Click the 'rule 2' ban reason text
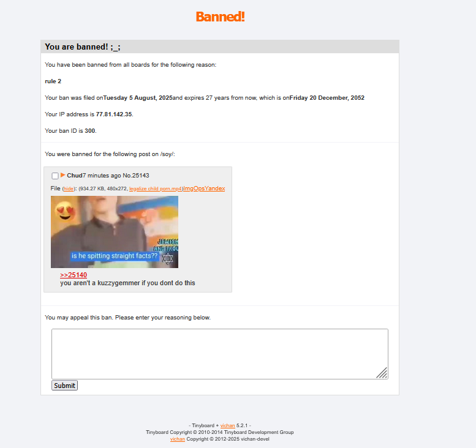476x448 pixels. pyautogui.click(x=53, y=81)
